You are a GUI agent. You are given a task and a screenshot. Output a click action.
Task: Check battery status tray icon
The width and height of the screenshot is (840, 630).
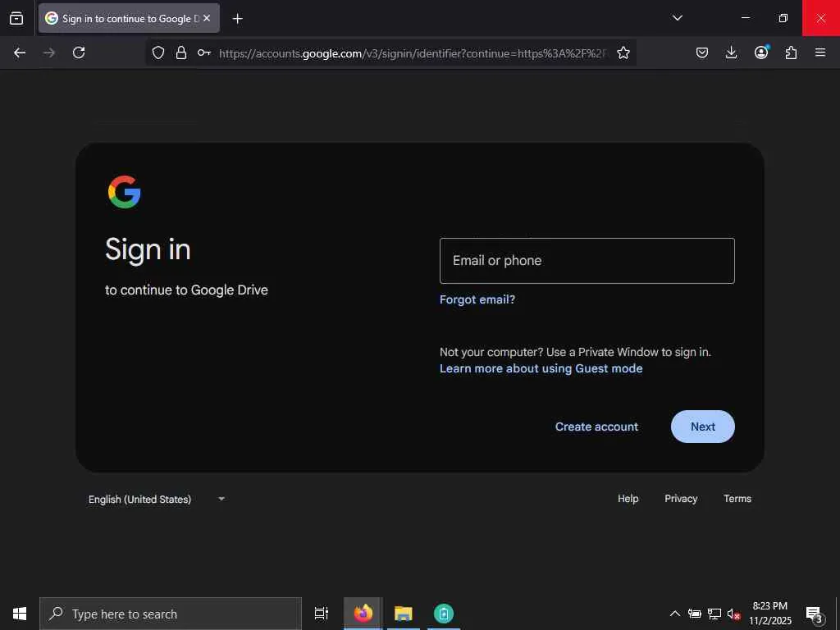(x=695, y=614)
